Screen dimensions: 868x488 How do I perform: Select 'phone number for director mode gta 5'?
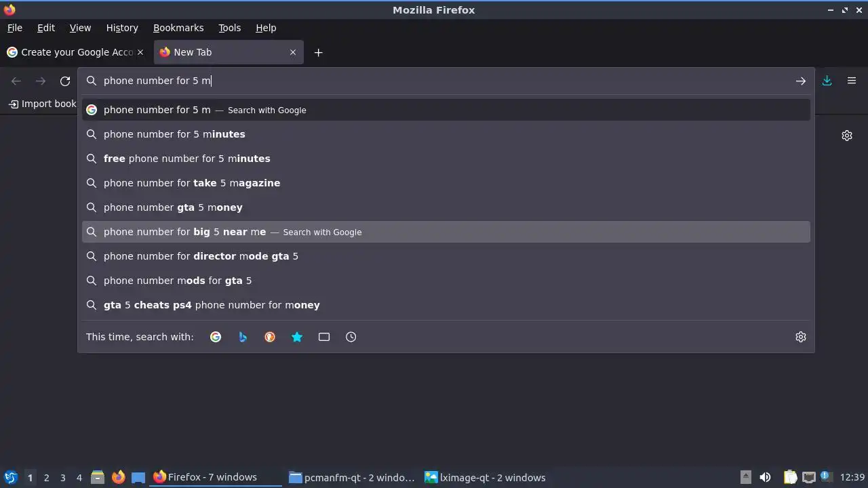pyautogui.click(x=446, y=256)
